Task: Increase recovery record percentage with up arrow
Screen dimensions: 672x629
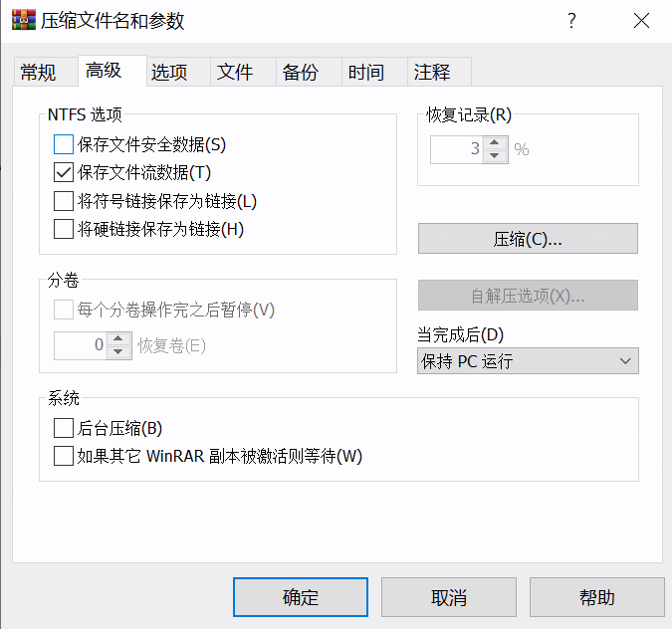Action: click(495, 142)
